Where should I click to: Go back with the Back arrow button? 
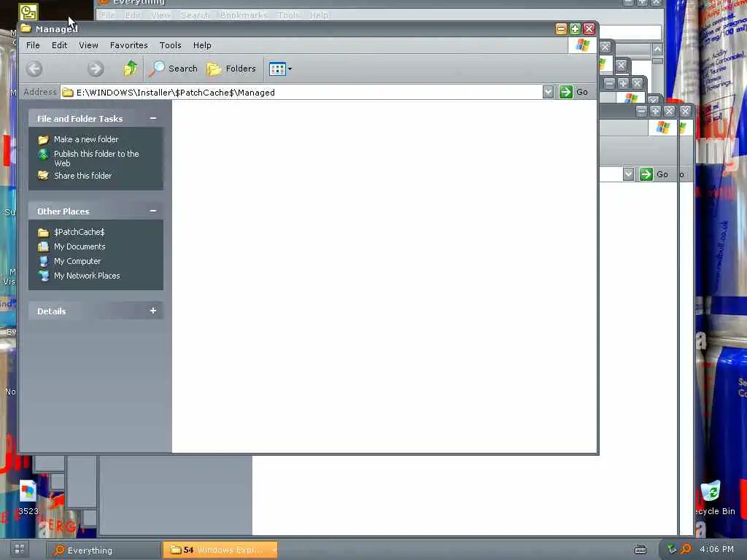[34, 69]
